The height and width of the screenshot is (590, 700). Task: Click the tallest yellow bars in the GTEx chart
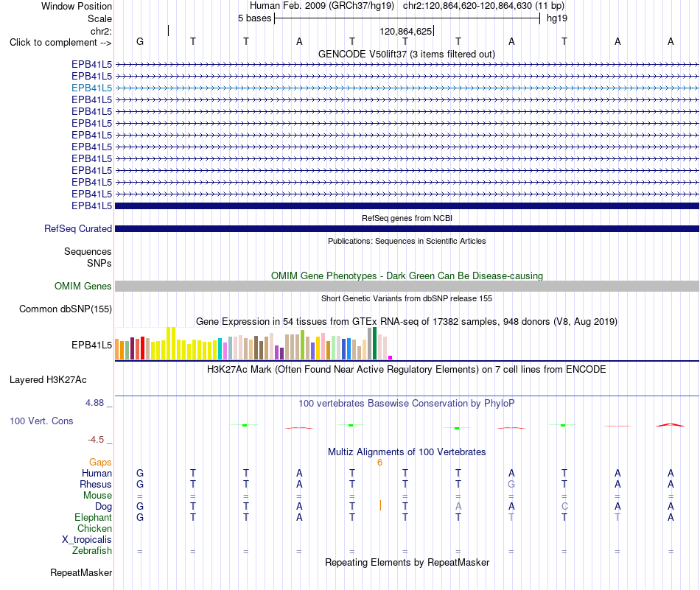click(171, 343)
